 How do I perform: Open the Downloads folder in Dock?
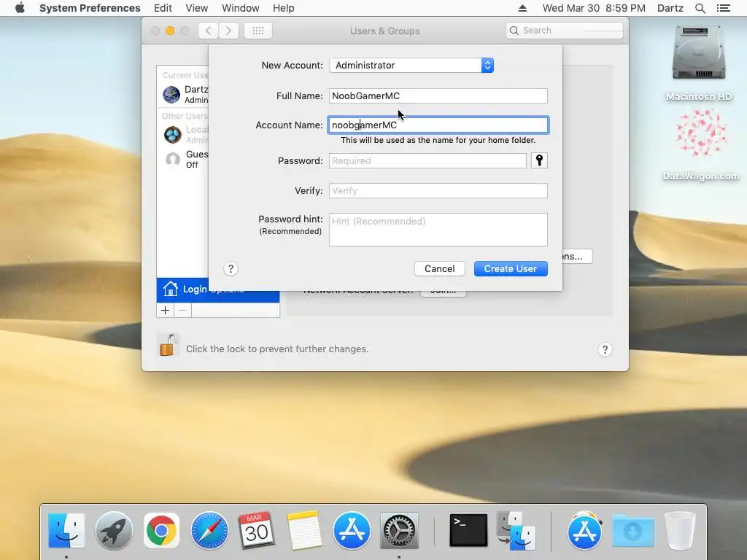(632, 531)
